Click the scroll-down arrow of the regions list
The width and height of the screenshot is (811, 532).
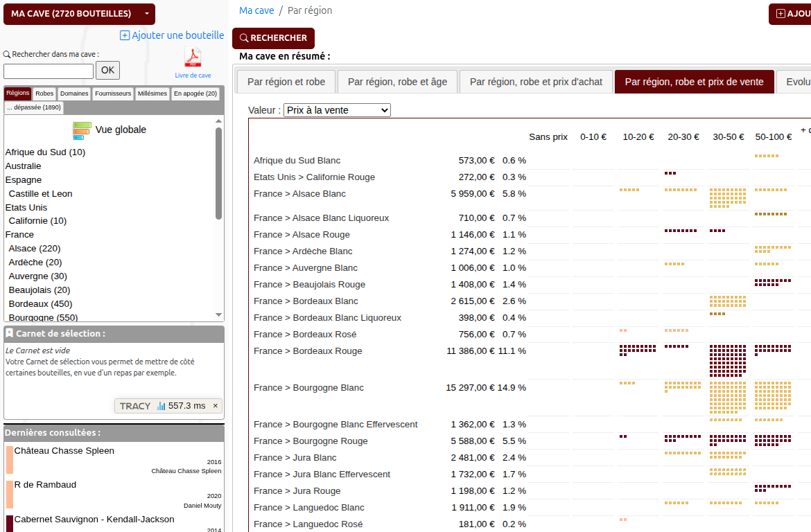pos(219,315)
